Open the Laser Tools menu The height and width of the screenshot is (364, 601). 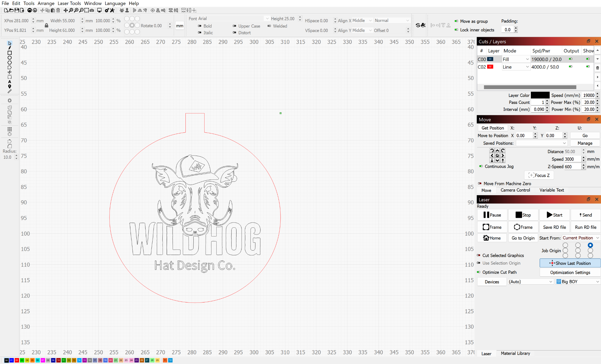[x=69, y=3]
